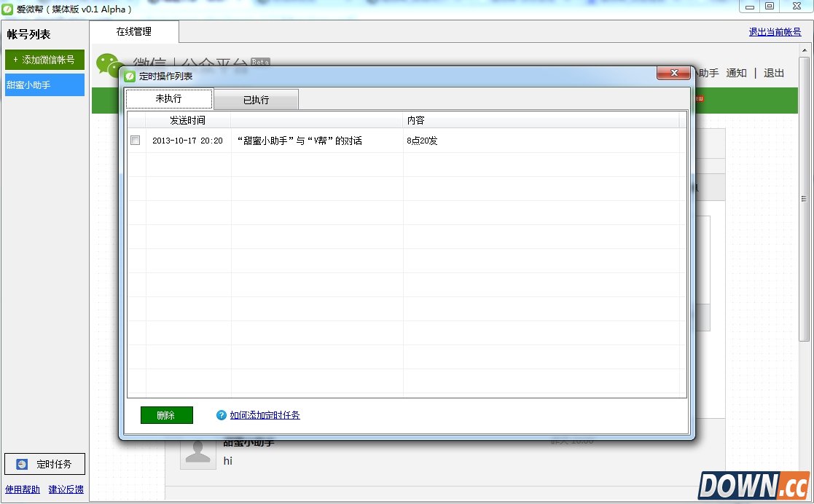Click the blue question mark help icon
The width and height of the screenshot is (814, 504).
pos(222,415)
